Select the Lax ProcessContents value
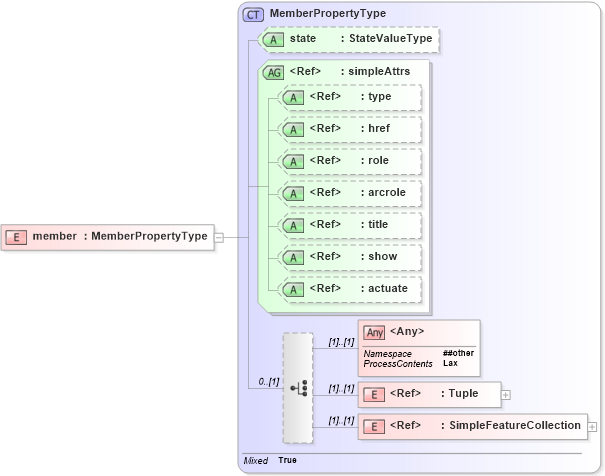 click(x=450, y=363)
